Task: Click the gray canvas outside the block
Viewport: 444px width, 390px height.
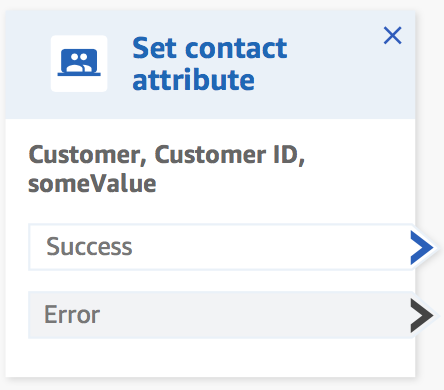Action: point(430,133)
